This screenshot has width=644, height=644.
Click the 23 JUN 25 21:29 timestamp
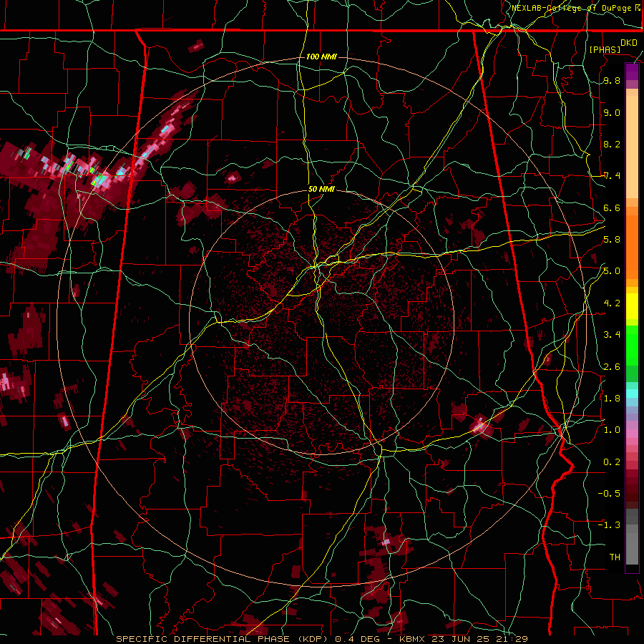coord(479,639)
